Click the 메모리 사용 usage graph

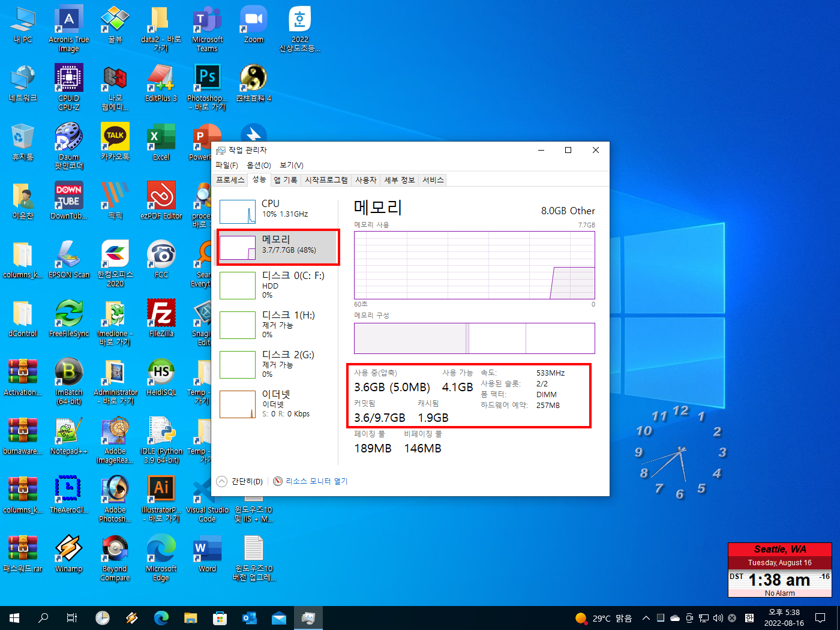click(475, 265)
